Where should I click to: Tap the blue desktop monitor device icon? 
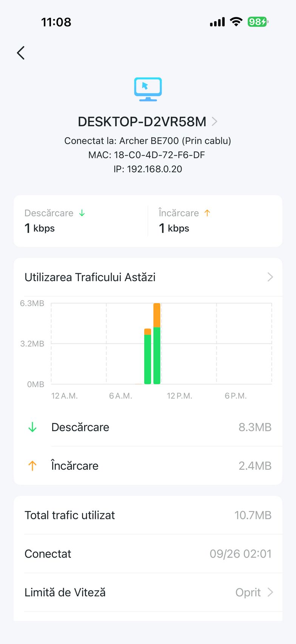coord(148,89)
